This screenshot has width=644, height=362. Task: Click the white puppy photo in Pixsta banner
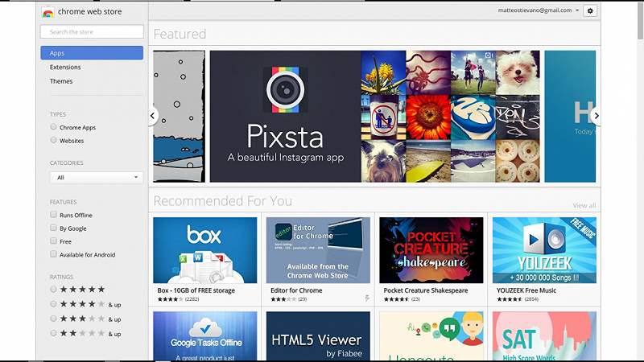click(518, 72)
